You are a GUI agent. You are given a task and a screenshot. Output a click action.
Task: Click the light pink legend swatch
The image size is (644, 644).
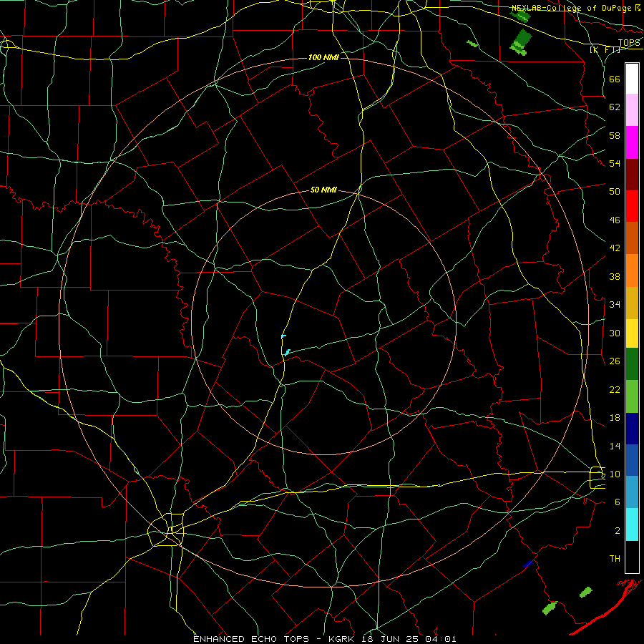click(x=632, y=110)
